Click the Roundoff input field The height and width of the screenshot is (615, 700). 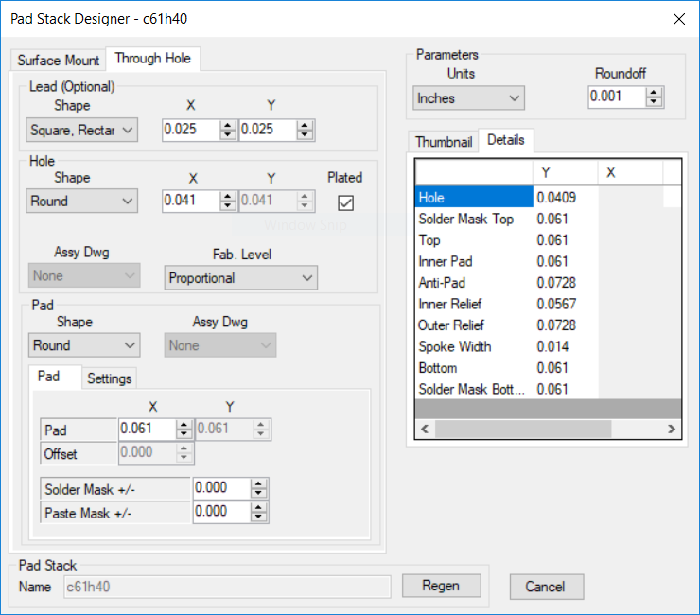618,97
